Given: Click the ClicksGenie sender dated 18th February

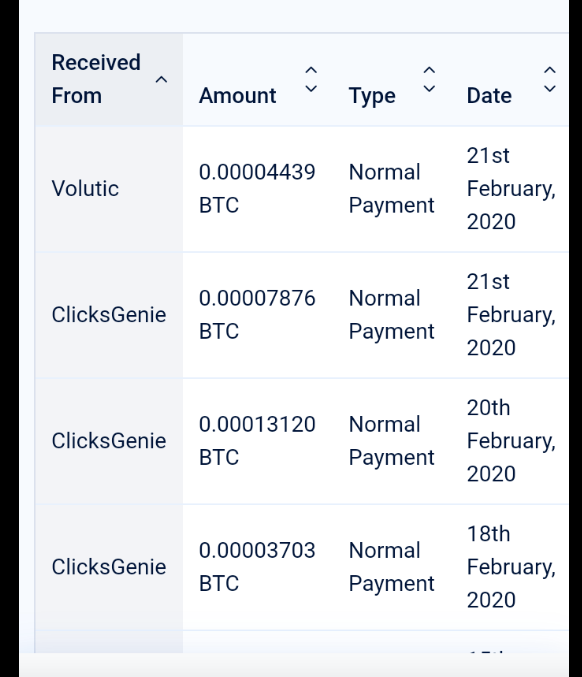Looking at the screenshot, I should (x=109, y=567).
